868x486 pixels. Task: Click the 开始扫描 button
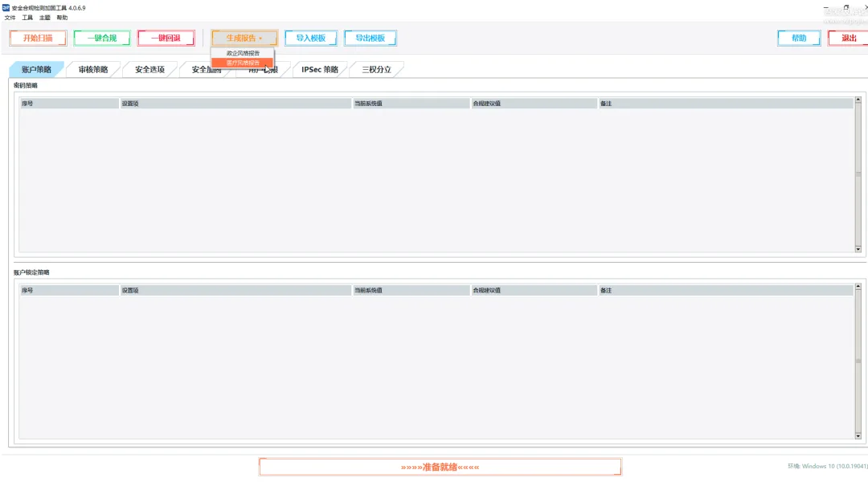tap(38, 39)
